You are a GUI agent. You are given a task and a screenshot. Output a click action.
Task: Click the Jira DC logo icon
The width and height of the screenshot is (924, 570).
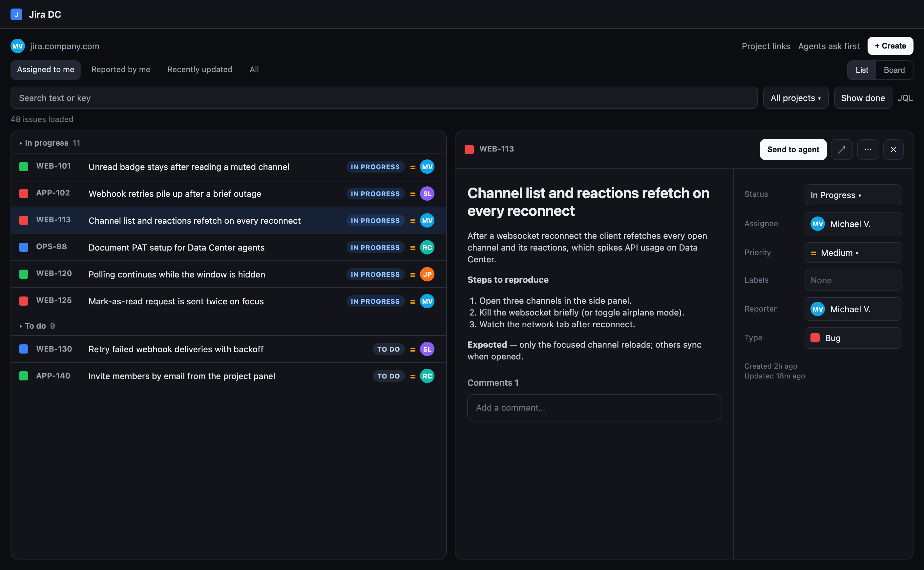tap(16, 14)
